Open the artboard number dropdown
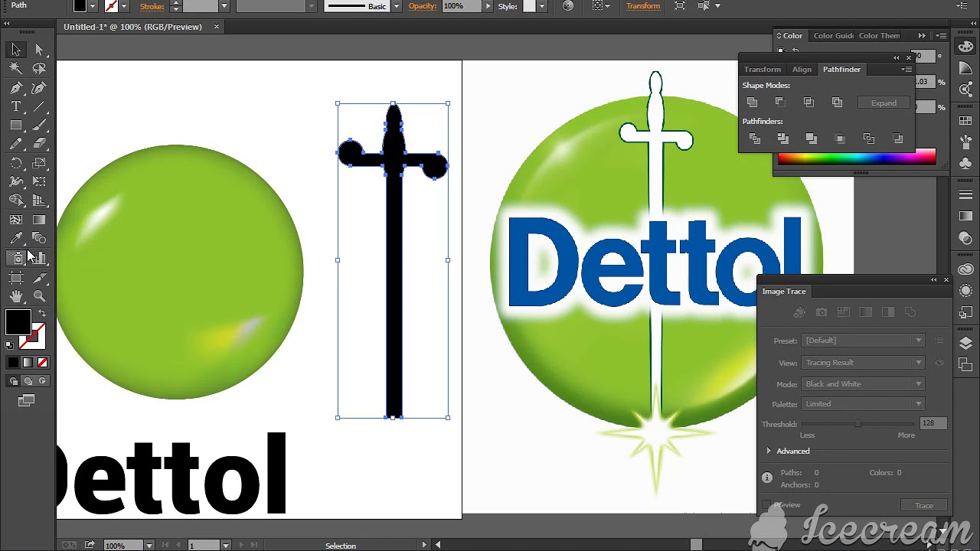Image resolution: width=980 pixels, height=551 pixels. tap(225, 546)
